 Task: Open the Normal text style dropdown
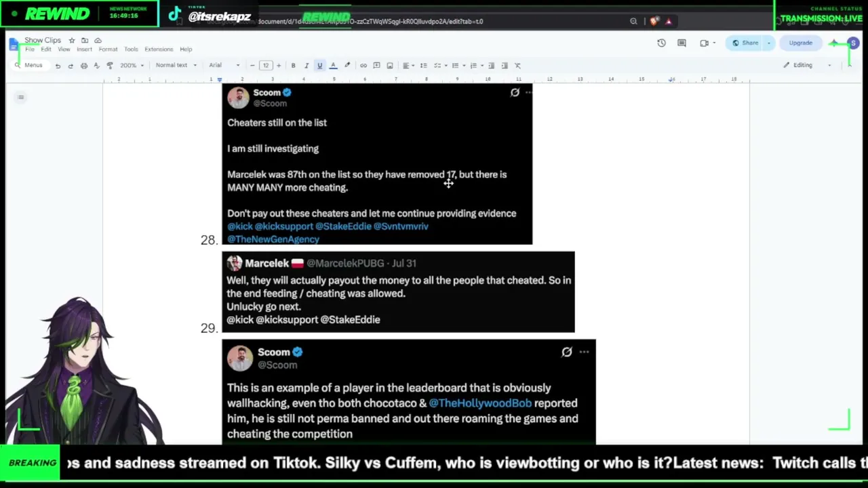click(x=176, y=66)
